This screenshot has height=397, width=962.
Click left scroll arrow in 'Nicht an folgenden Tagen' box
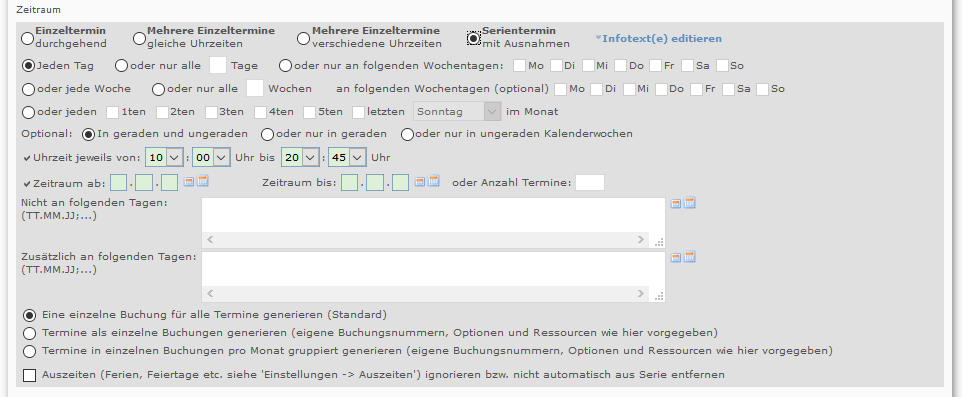pyautogui.click(x=210, y=240)
